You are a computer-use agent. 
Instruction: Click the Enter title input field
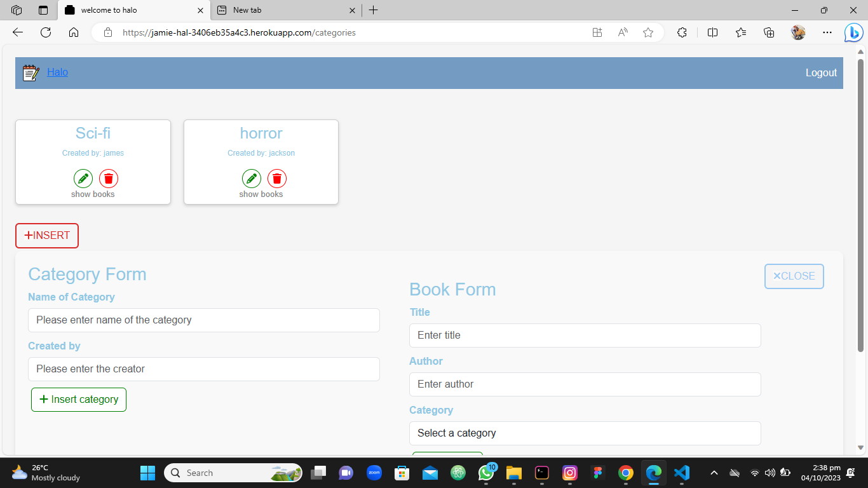585,335
